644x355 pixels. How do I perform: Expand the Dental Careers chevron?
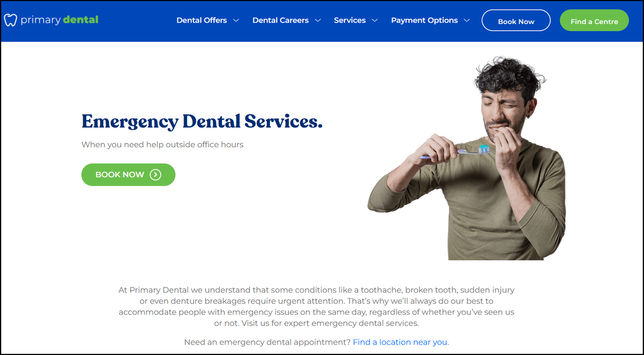318,21
